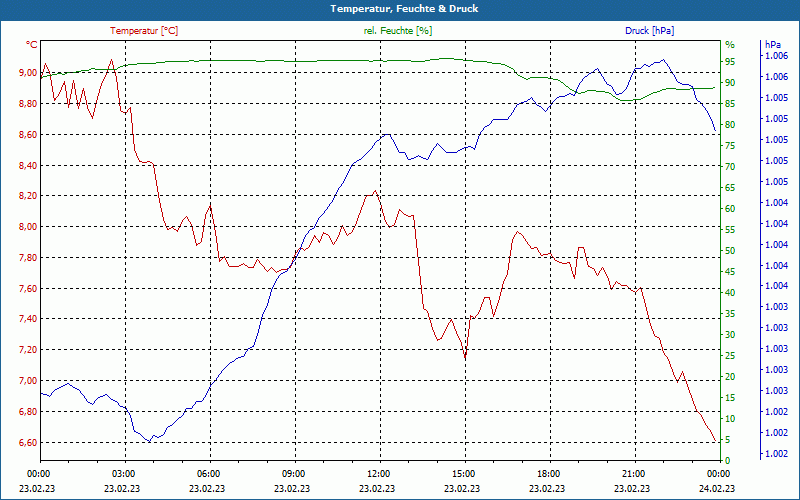This screenshot has width=800, height=500.
Task: Click the 23.02.23 date under 06:00
Action: click(x=207, y=488)
